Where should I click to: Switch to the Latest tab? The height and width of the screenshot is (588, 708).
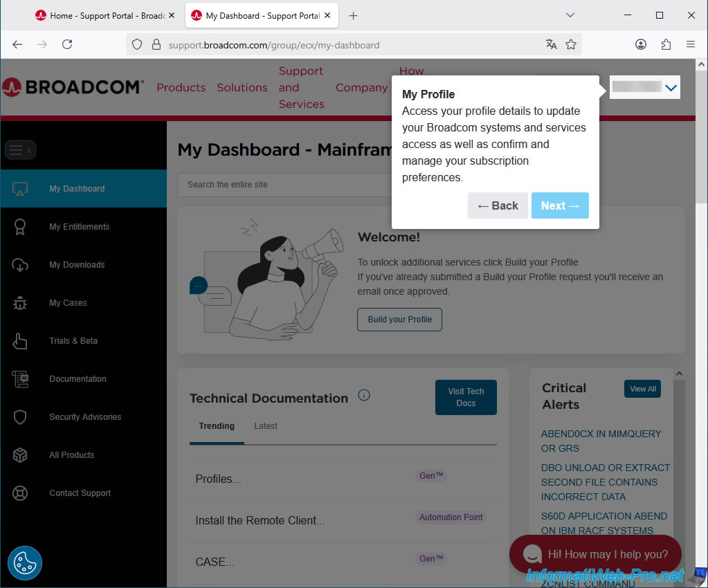click(266, 426)
